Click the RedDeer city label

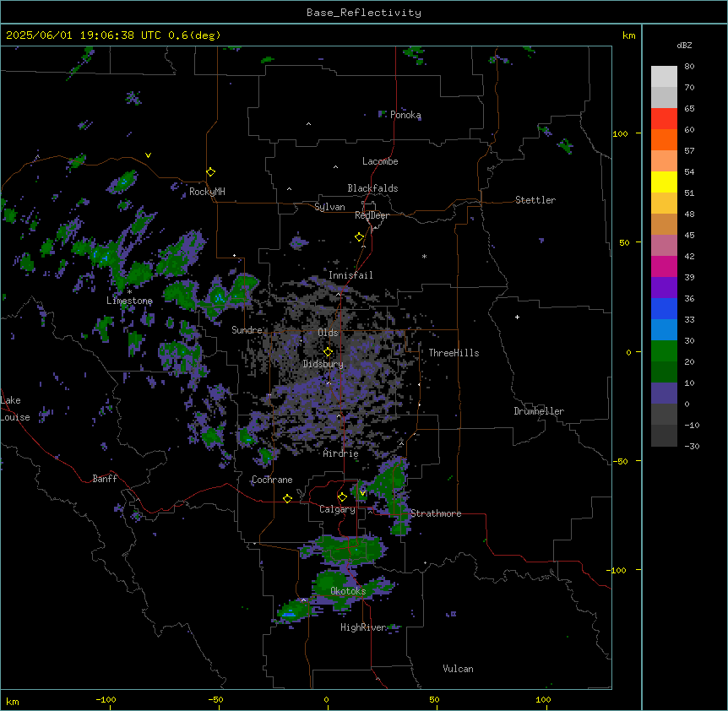point(372,215)
